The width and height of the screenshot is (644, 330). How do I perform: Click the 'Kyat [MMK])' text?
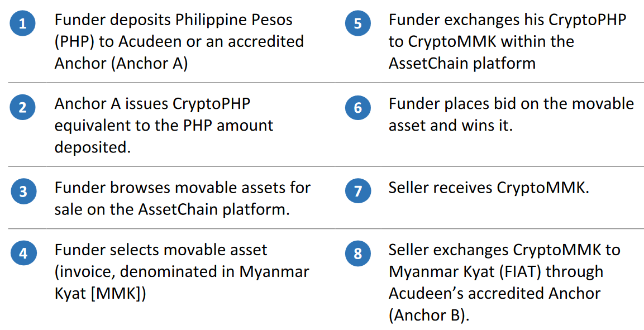[x=100, y=294]
